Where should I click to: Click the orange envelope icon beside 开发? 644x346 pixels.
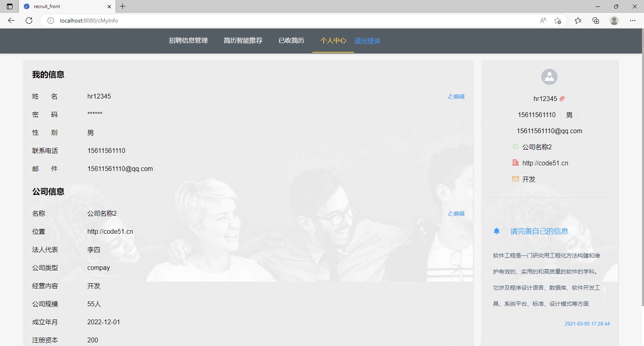click(x=516, y=179)
